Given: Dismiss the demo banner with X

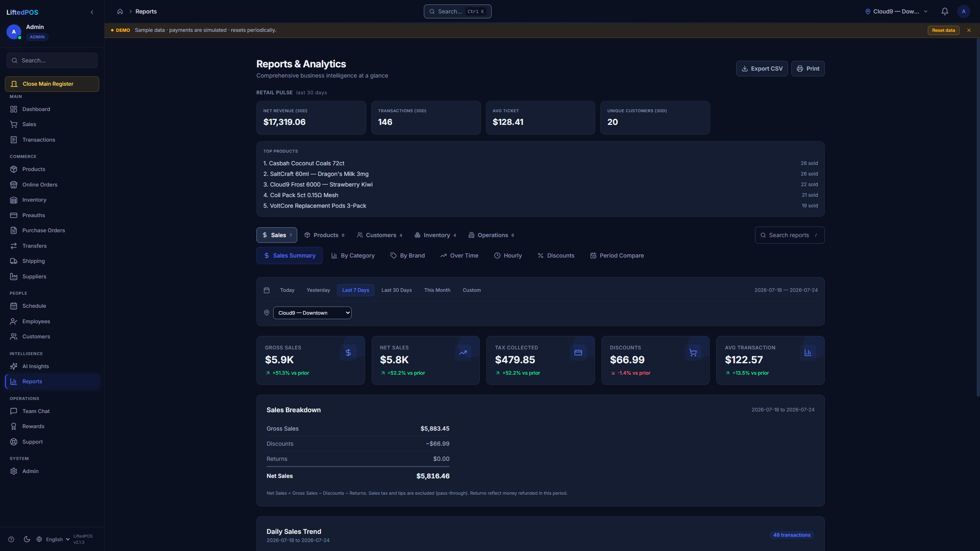Looking at the screenshot, I should coord(969,30).
